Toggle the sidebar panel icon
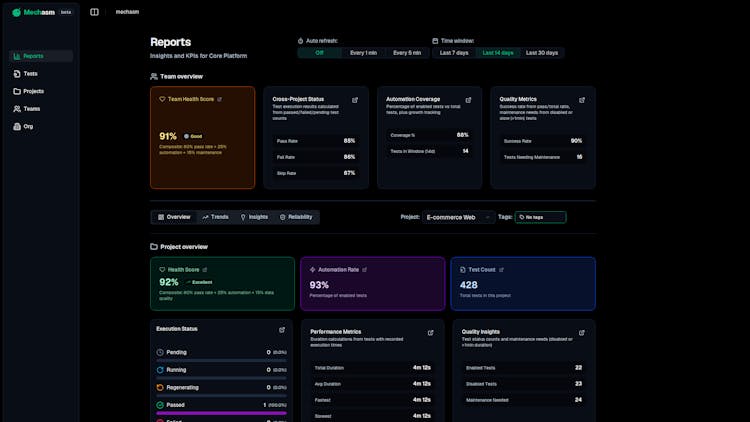This screenshot has height=422, width=750. (94, 12)
